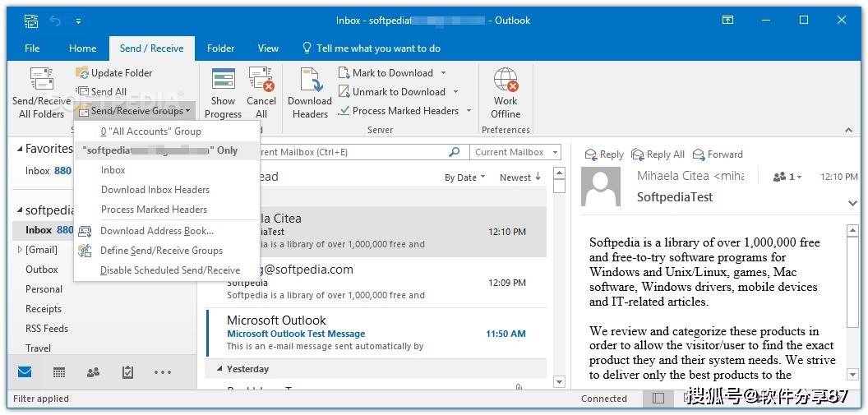Open the File tab
868x415 pixels.
[32, 48]
